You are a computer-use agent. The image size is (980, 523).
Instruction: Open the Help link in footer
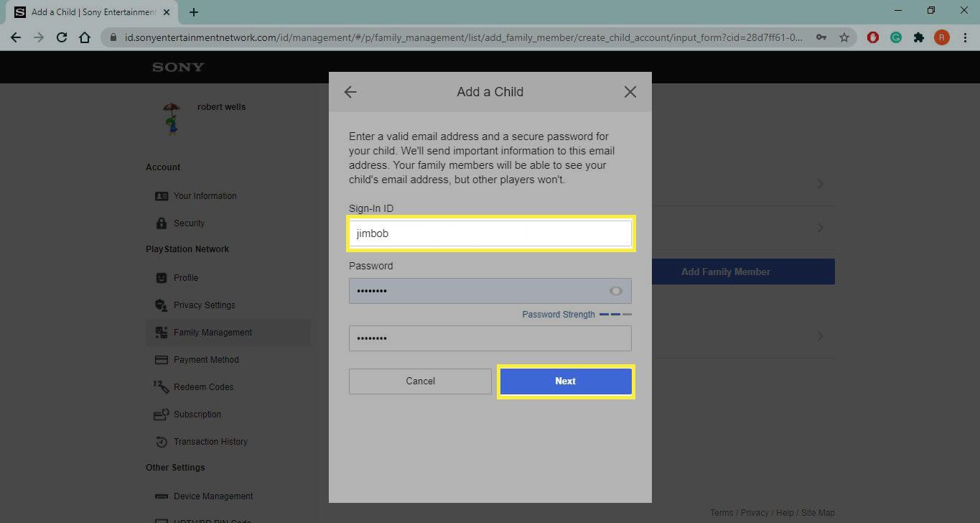pyautogui.click(x=785, y=513)
